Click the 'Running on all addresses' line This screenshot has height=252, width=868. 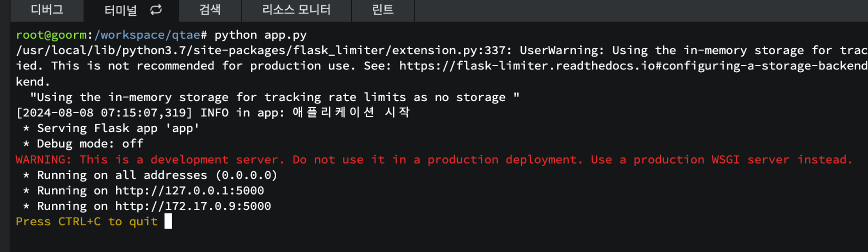(156, 175)
